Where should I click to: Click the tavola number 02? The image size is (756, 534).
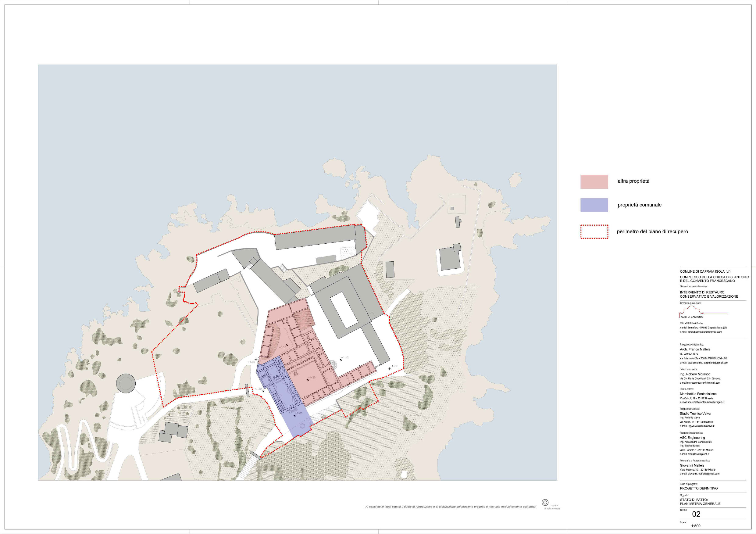click(696, 514)
